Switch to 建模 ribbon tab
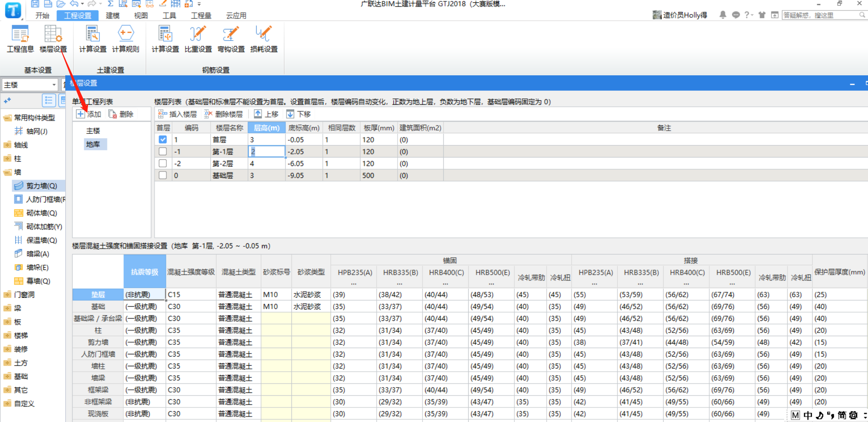 (112, 15)
